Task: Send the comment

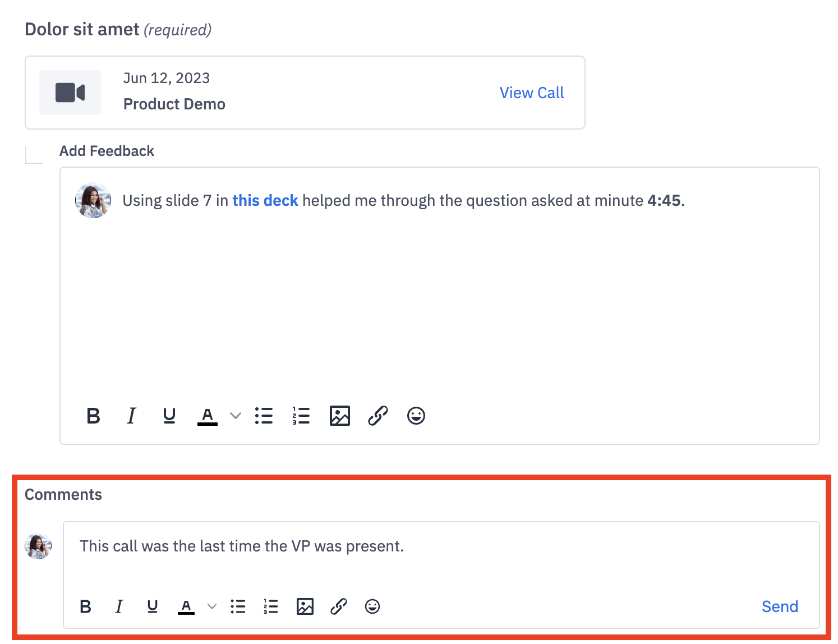Action: [x=780, y=606]
